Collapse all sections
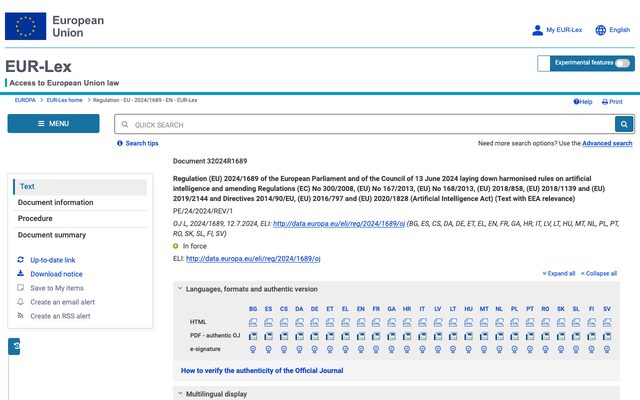The image size is (640, 400). [x=599, y=273]
